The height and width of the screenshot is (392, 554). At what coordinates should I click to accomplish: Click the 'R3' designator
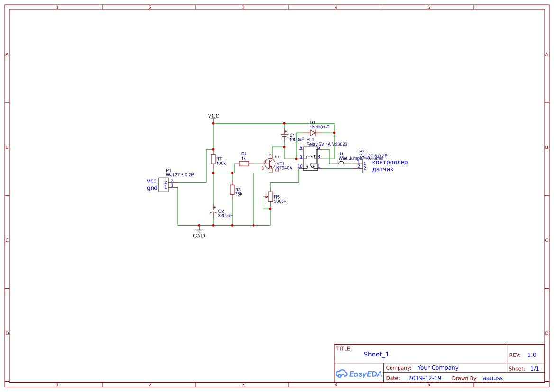click(238, 190)
